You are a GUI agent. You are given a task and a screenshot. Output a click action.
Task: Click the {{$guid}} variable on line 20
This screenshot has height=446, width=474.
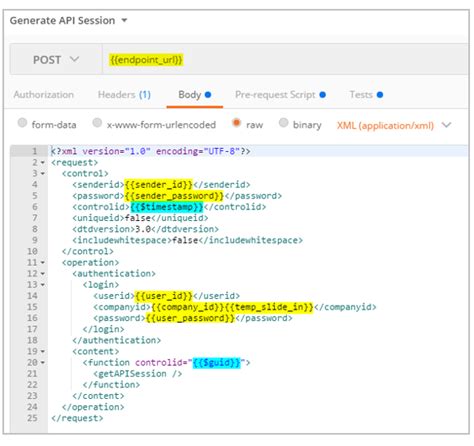(216, 363)
